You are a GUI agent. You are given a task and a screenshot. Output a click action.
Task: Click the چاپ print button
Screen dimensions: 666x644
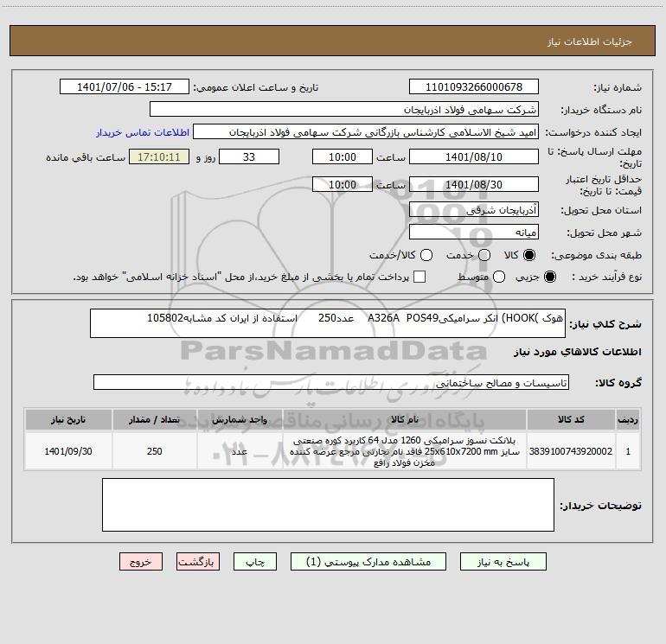point(255,562)
